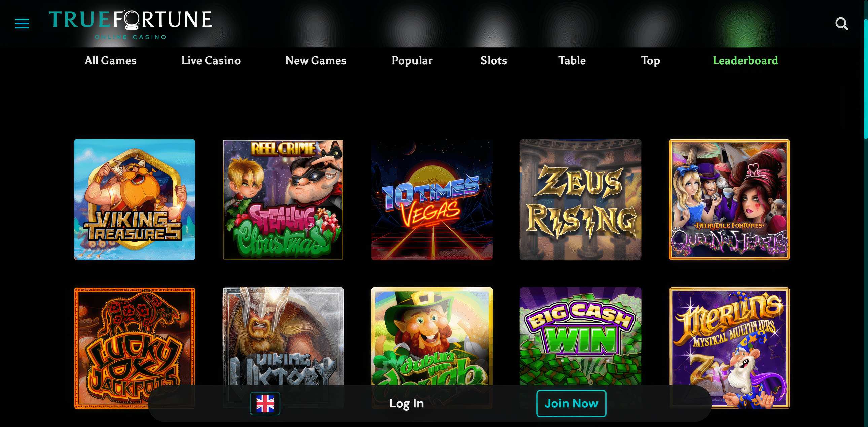Open the 10 Times Vegas game
This screenshot has width=868, height=427.
tap(432, 199)
